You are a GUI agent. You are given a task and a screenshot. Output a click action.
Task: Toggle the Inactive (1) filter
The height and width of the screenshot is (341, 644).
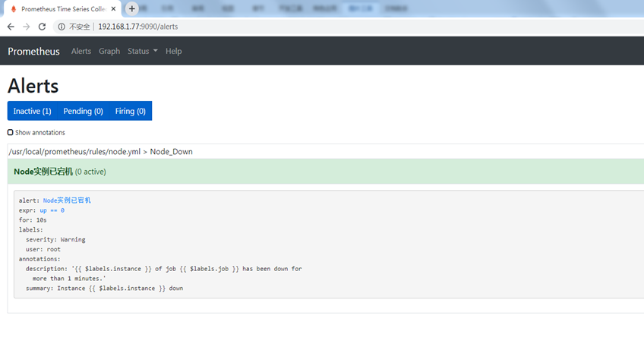coord(32,111)
